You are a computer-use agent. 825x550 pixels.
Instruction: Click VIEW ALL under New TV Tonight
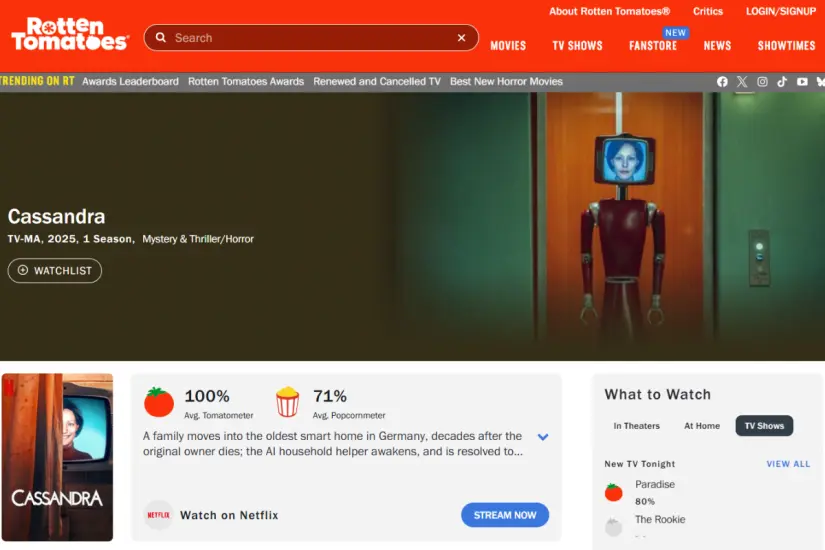coord(788,464)
